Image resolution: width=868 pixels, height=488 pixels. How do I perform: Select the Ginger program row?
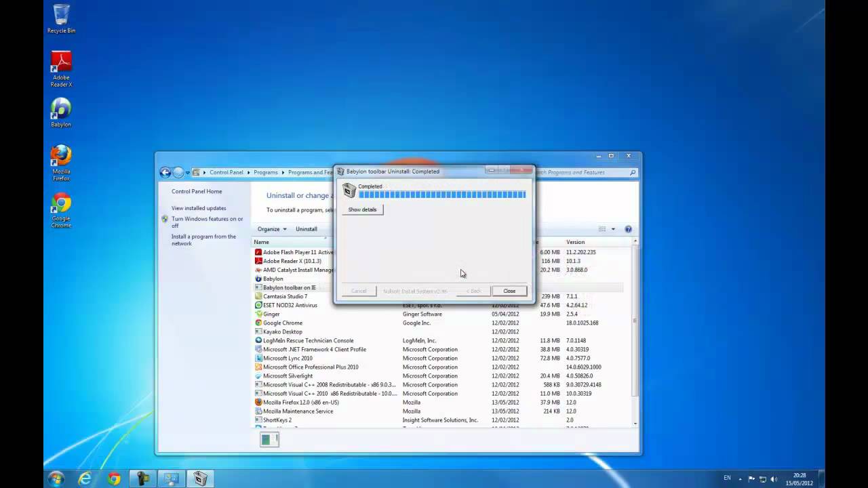438,314
